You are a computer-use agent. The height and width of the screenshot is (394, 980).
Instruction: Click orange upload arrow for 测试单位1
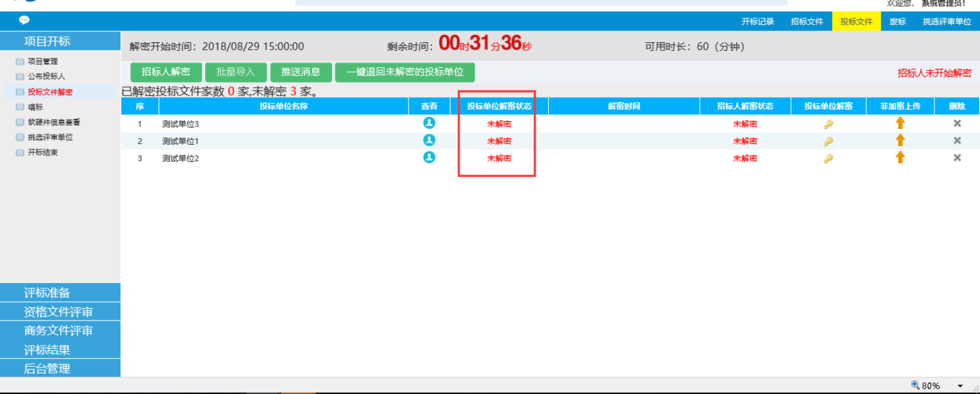[x=899, y=140]
